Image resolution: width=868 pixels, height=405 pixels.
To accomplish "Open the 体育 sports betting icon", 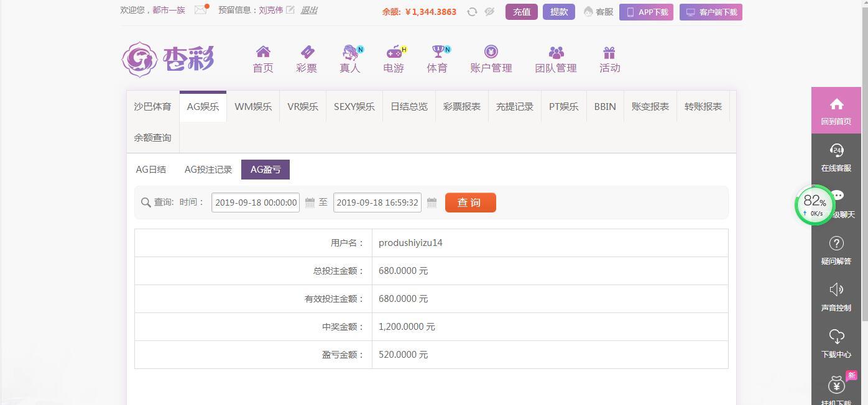I will coord(437,59).
